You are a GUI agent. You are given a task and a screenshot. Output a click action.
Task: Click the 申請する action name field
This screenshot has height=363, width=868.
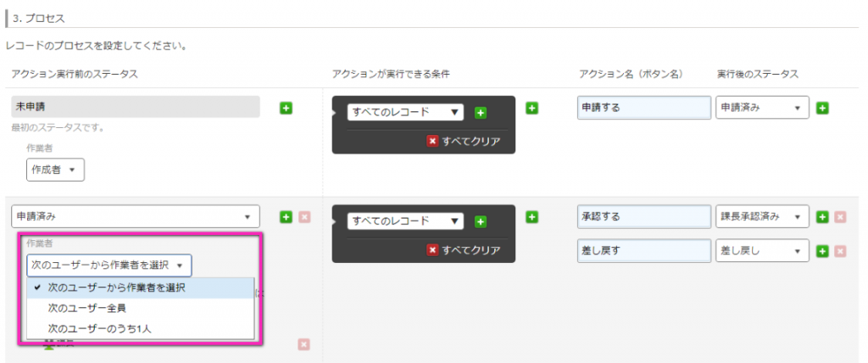click(644, 108)
